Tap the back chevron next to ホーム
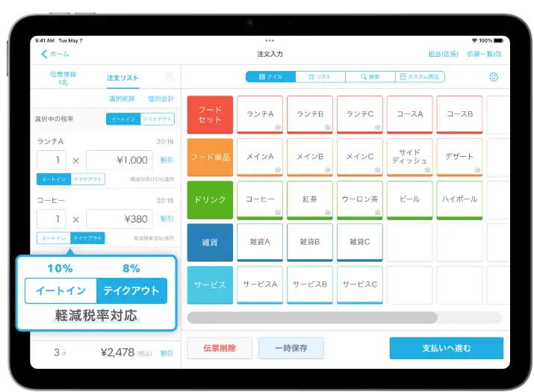Image resolution: width=534 pixels, height=392 pixels. 44,54
